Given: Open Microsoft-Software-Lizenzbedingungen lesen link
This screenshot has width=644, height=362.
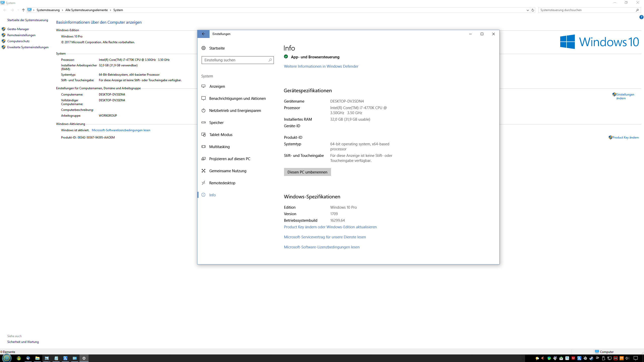Looking at the screenshot, I should pos(322,247).
